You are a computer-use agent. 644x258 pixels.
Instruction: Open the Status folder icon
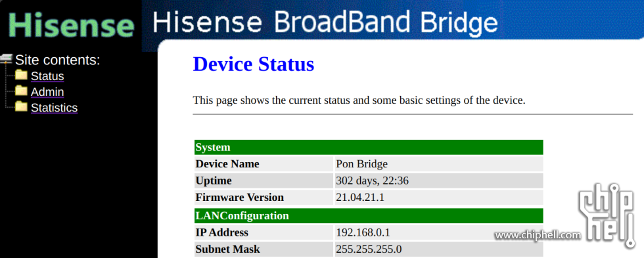(x=21, y=75)
